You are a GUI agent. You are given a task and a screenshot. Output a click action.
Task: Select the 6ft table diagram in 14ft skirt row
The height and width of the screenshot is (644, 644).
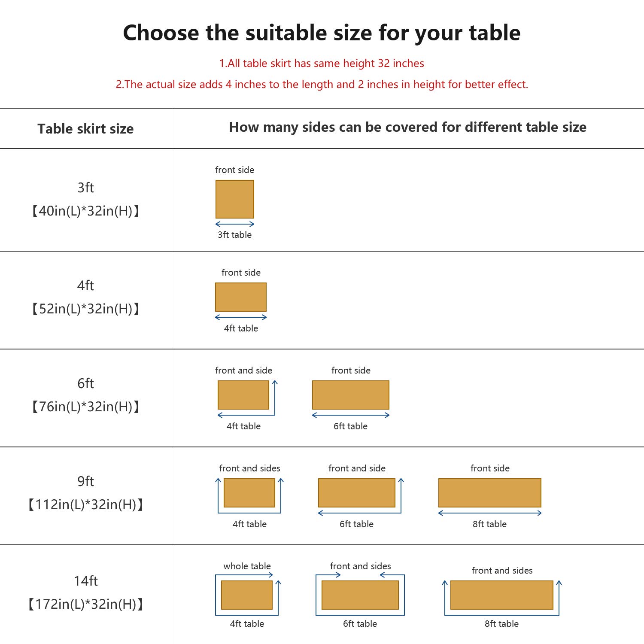360,595
